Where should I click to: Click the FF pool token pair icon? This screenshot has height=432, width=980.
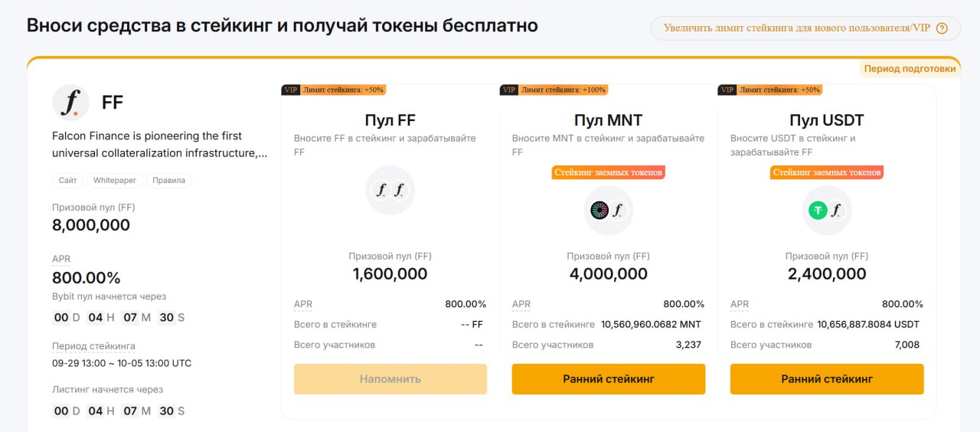point(390,191)
